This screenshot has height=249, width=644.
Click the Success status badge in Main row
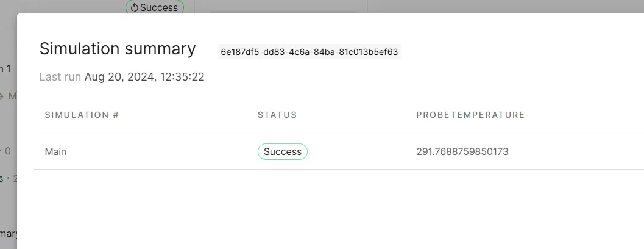283,151
